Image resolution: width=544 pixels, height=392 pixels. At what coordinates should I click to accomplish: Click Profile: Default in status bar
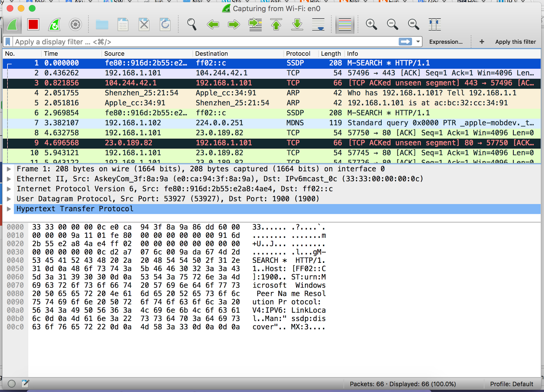(x=512, y=384)
